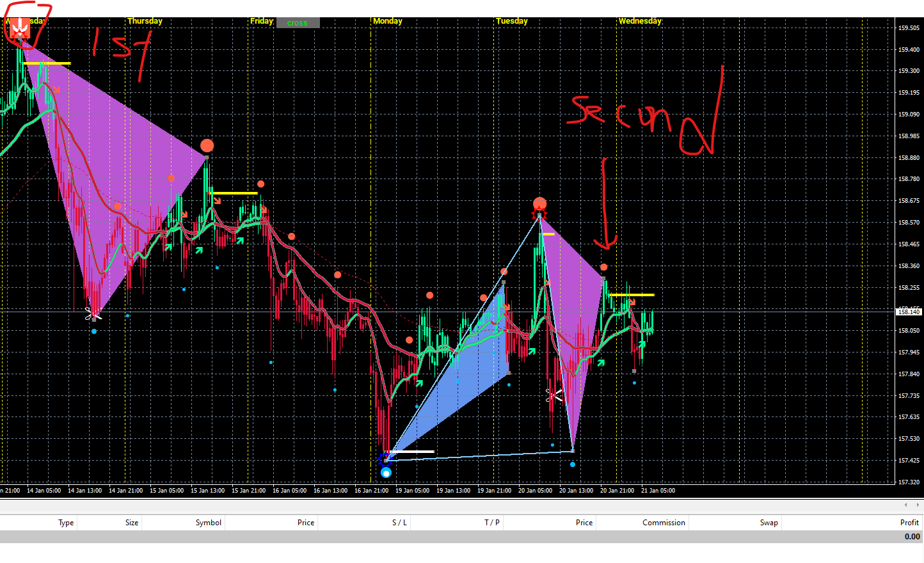Viewport: 924px width, 563px height.
Task: Click the Wednesday label near the chart's right
Action: point(640,21)
